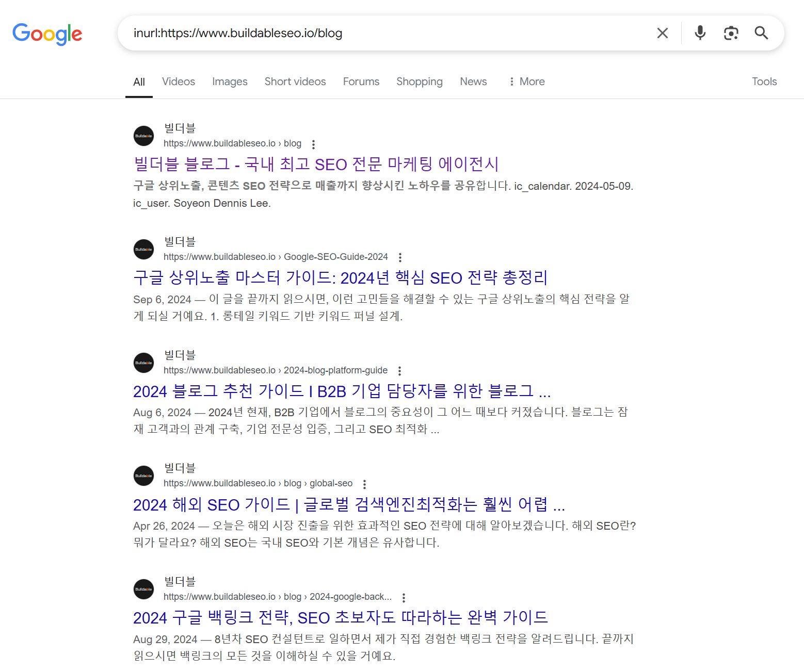Image resolution: width=804 pixels, height=672 pixels.
Task: Click favicon of the blog result
Action: (144, 136)
